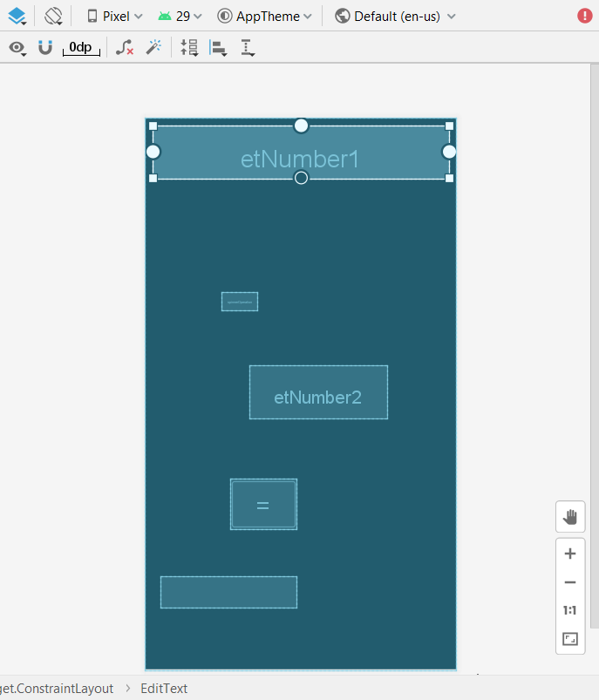Open the Pixel device dropdown

(115, 16)
